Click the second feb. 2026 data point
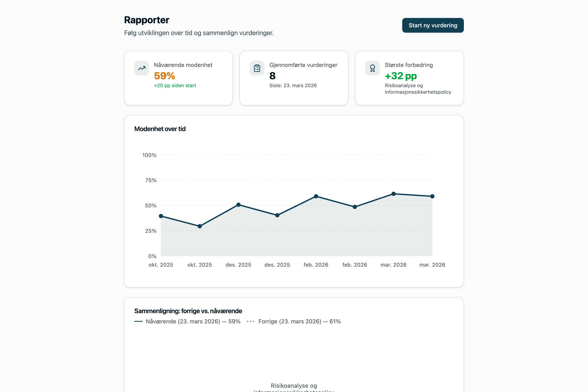The width and height of the screenshot is (588, 392). pyautogui.click(x=355, y=207)
